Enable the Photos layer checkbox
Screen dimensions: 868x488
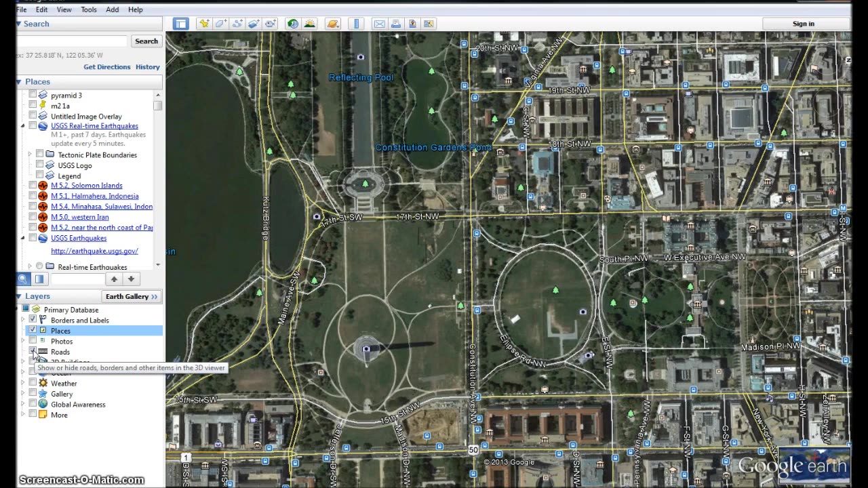tap(33, 341)
